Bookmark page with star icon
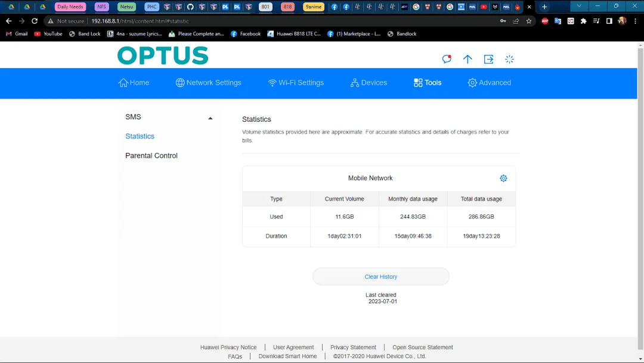Screen dimensions: 644x363 (x=528, y=21)
